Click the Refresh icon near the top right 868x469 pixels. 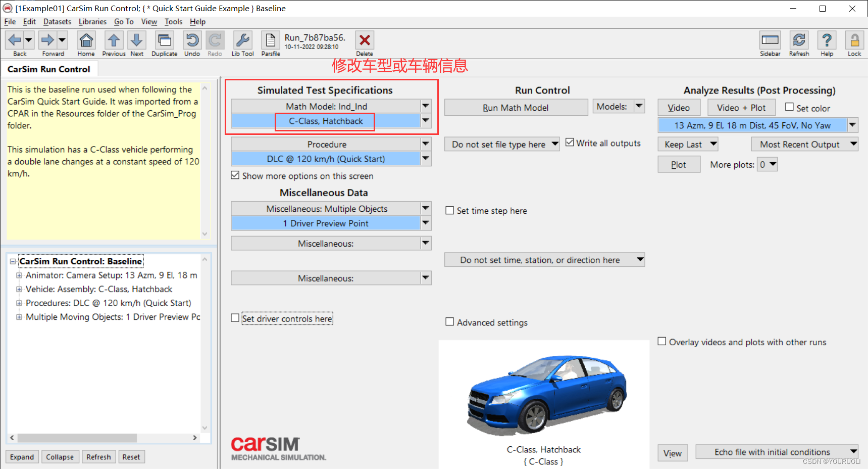[x=799, y=40]
